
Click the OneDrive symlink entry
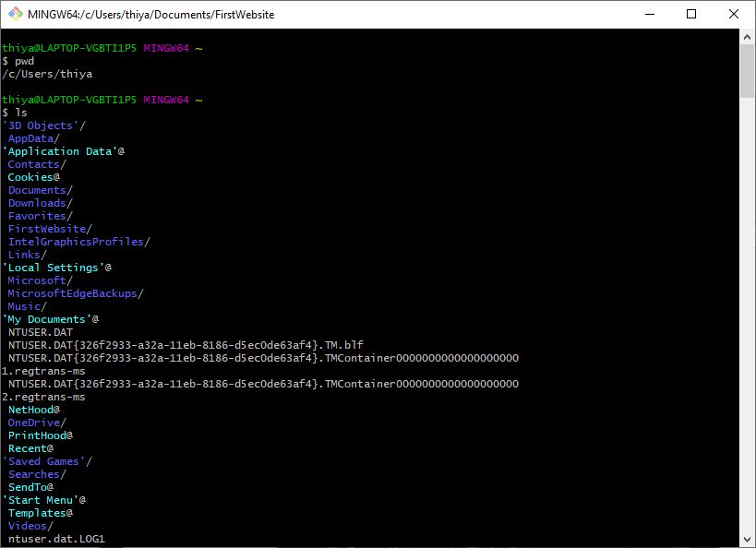pos(33,422)
